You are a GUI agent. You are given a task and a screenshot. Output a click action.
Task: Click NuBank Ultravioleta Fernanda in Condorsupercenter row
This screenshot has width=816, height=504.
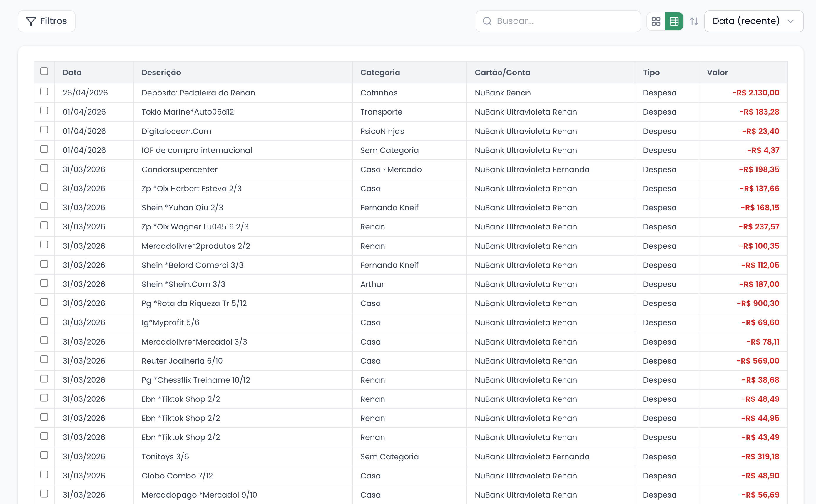[532, 169]
